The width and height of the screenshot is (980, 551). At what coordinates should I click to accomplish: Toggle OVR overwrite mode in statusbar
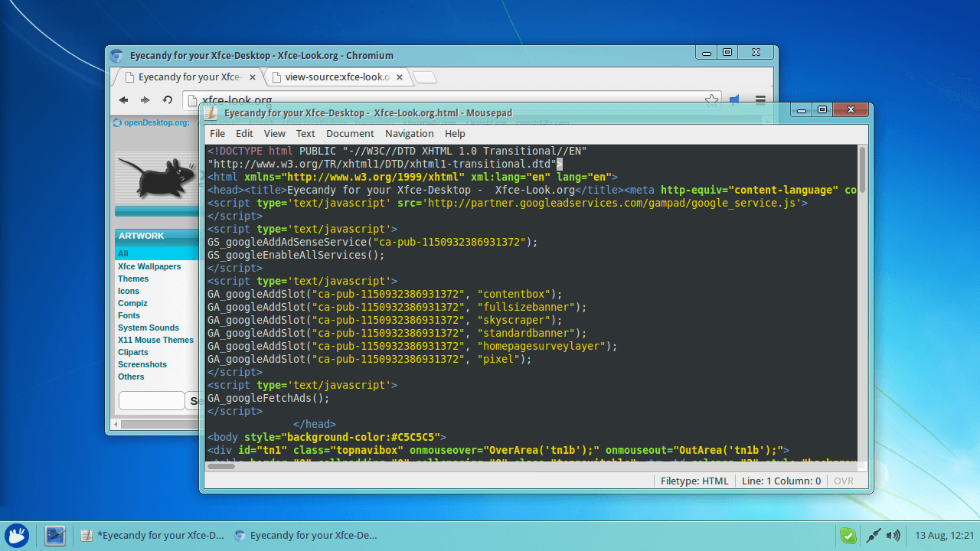(x=844, y=481)
